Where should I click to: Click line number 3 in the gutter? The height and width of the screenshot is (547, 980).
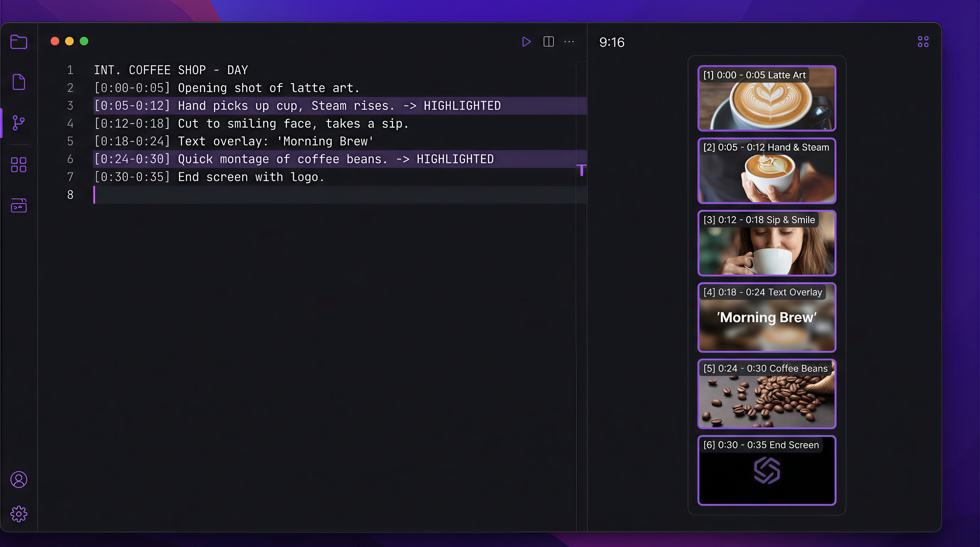coord(70,106)
